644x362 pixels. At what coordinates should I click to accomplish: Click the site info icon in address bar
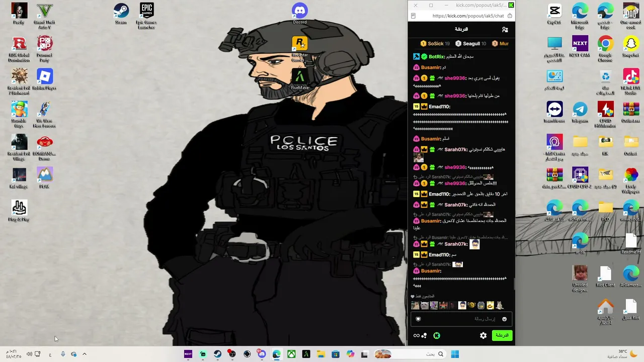[x=413, y=16]
